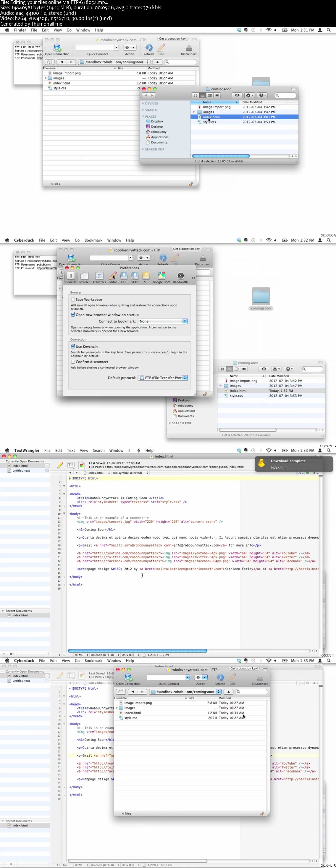Enable the Confirm disconnect checkbox
Viewport: 336px width, 868px height.
[73, 362]
